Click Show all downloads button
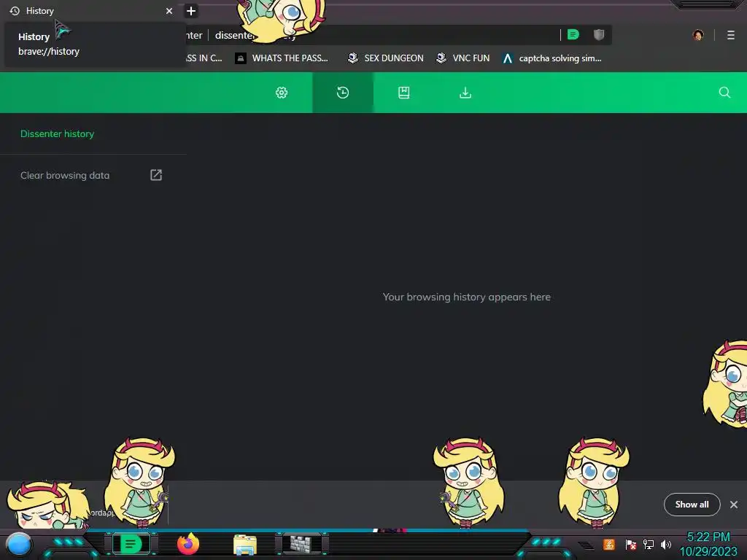 click(692, 505)
